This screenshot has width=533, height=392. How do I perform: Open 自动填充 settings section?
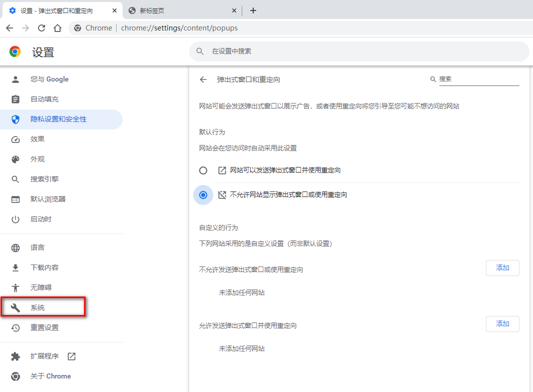tap(61, 99)
